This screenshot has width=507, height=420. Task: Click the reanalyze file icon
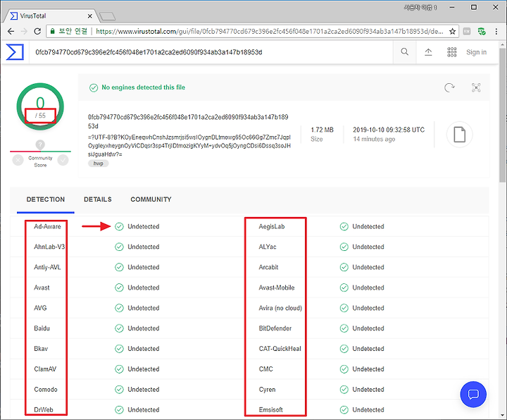[449, 87]
